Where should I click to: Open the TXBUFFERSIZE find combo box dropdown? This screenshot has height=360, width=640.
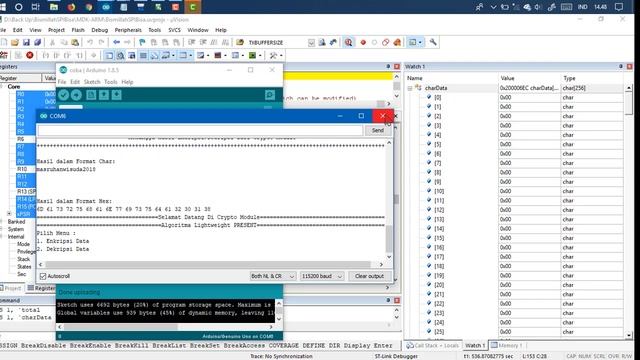click(311, 42)
